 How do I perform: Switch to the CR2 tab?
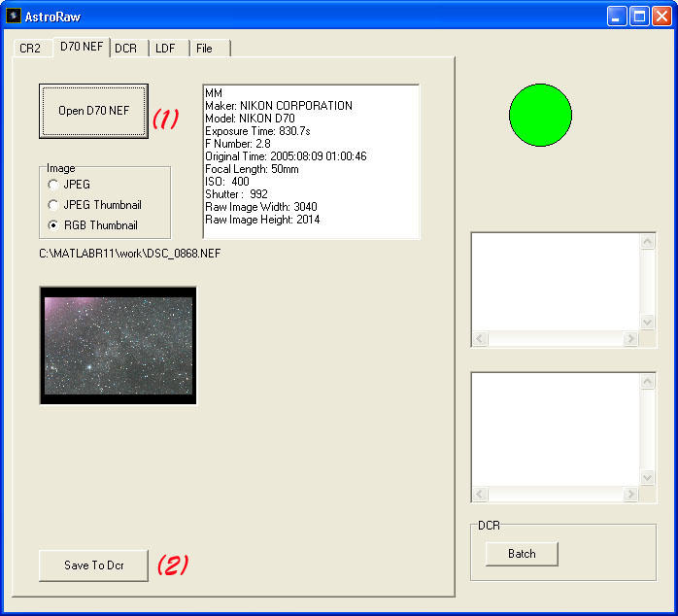coord(32,48)
